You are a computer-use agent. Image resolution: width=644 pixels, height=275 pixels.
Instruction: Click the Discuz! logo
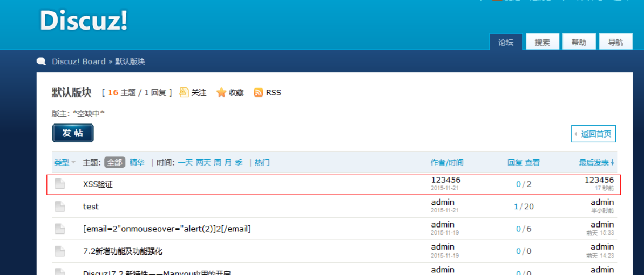point(84,20)
